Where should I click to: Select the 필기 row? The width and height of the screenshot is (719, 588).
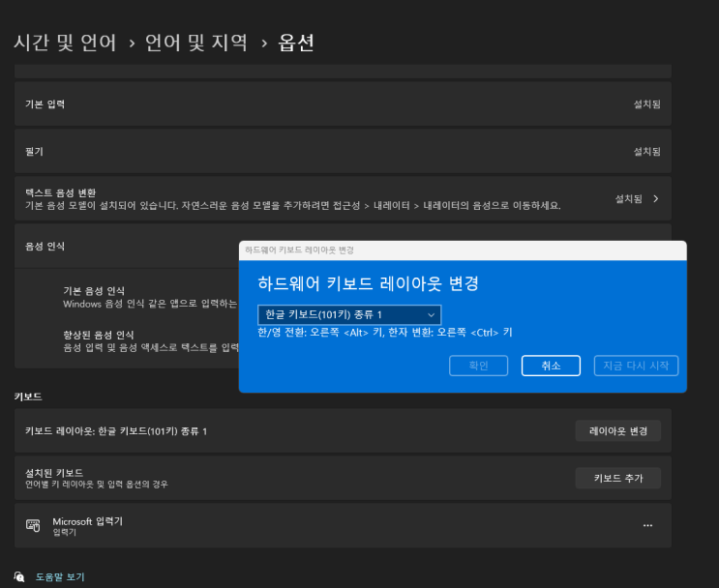pyautogui.click(x=343, y=151)
